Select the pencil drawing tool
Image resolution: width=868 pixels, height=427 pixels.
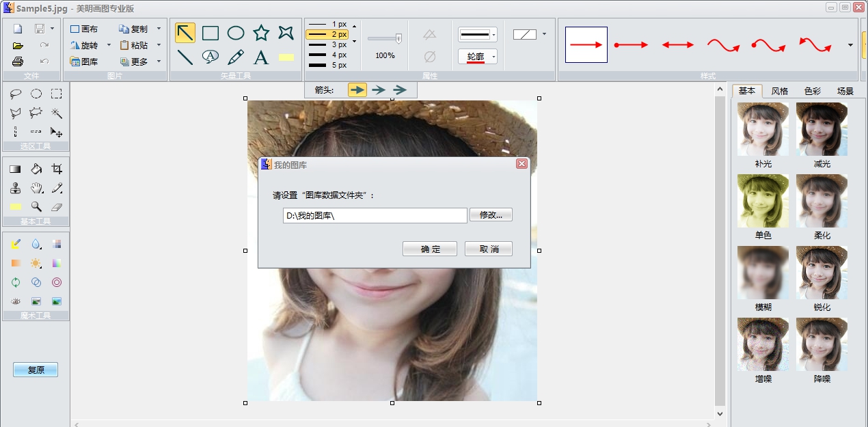point(235,56)
